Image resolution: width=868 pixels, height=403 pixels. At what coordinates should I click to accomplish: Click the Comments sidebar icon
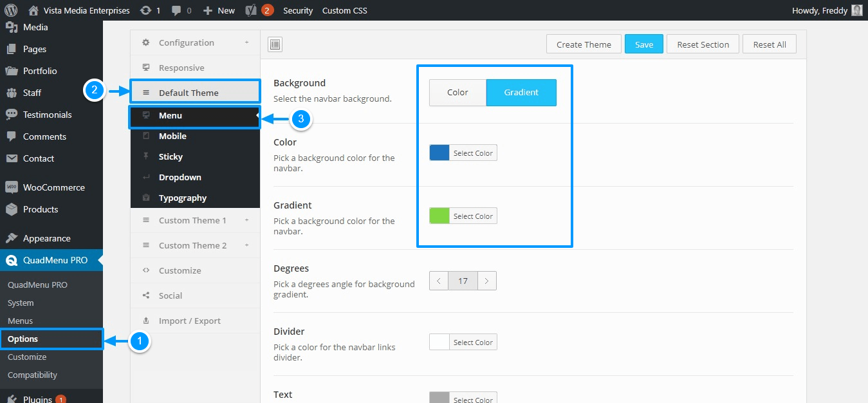pos(12,136)
